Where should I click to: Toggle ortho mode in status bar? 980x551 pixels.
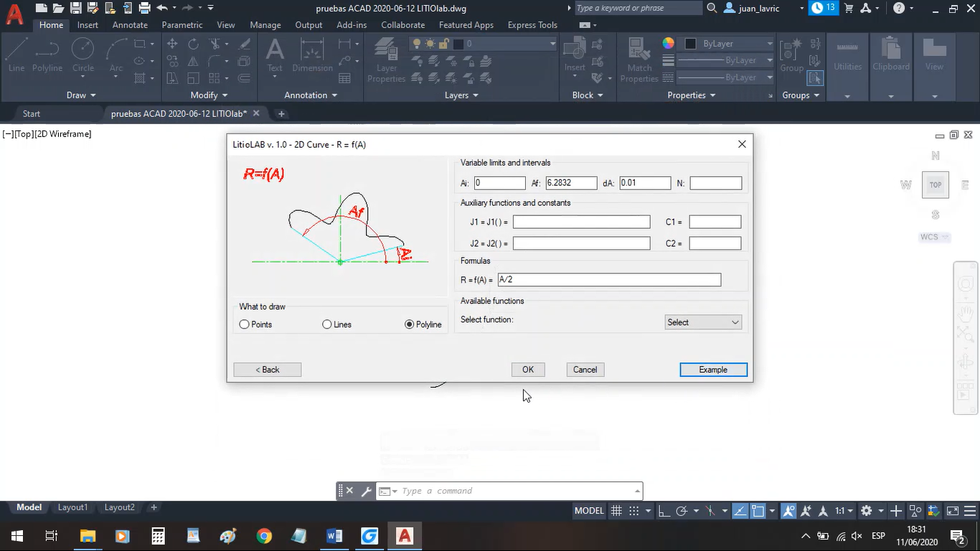point(664,511)
